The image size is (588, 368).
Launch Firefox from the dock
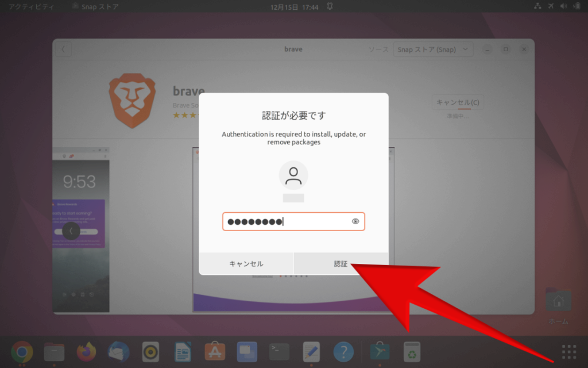tap(86, 352)
